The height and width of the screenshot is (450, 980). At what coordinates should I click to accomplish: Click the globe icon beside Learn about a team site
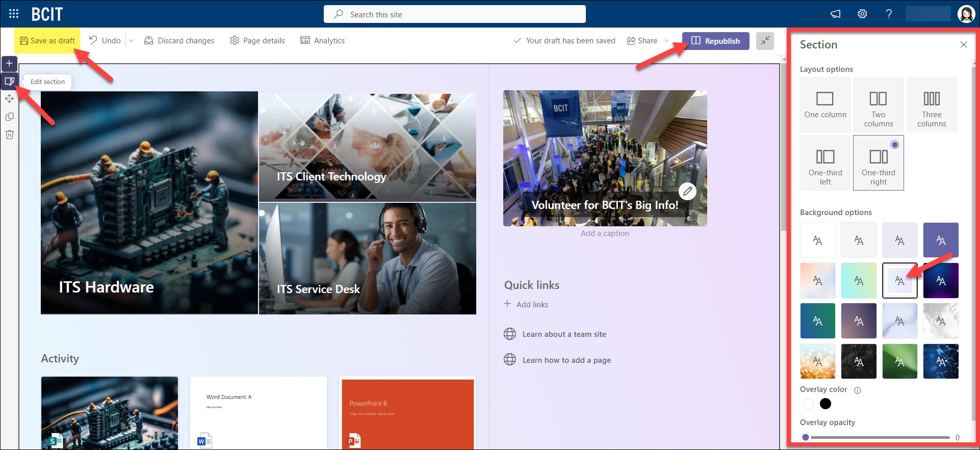510,334
